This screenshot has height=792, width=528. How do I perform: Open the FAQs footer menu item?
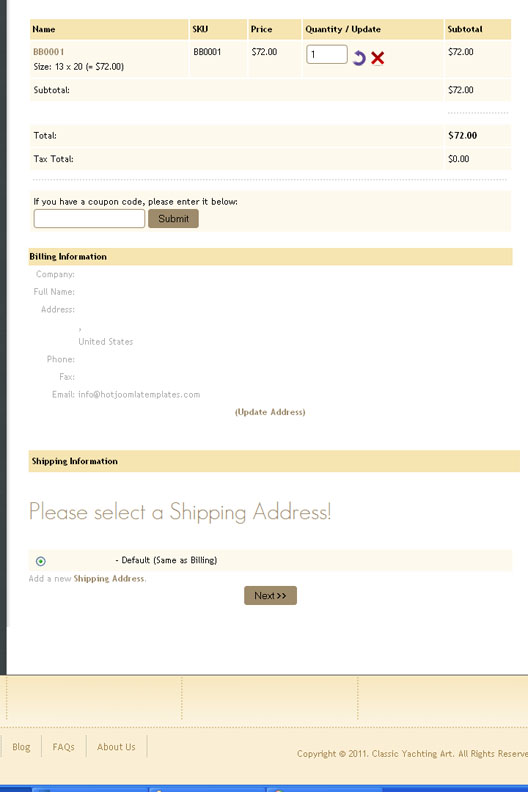pos(64,747)
